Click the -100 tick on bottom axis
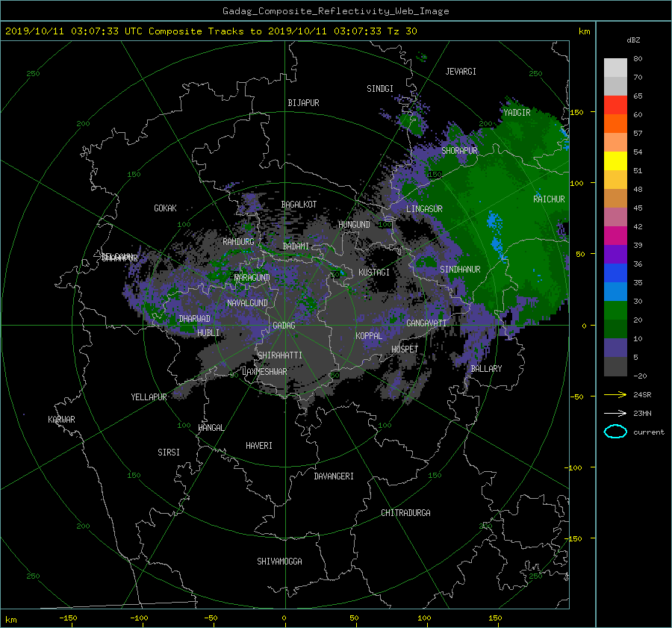The height and width of the screenshot is (628, 672). 139,618
